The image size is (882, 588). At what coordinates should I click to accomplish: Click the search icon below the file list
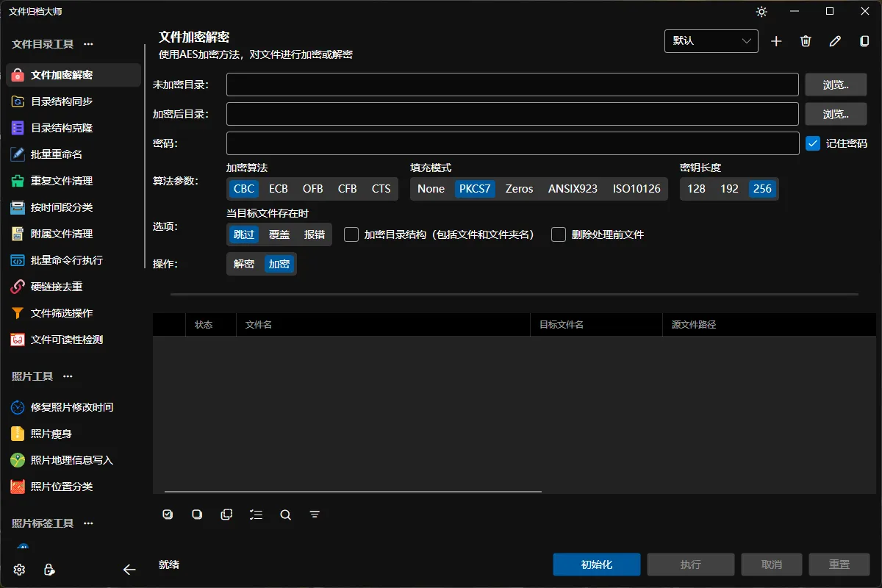click(285, 514)
